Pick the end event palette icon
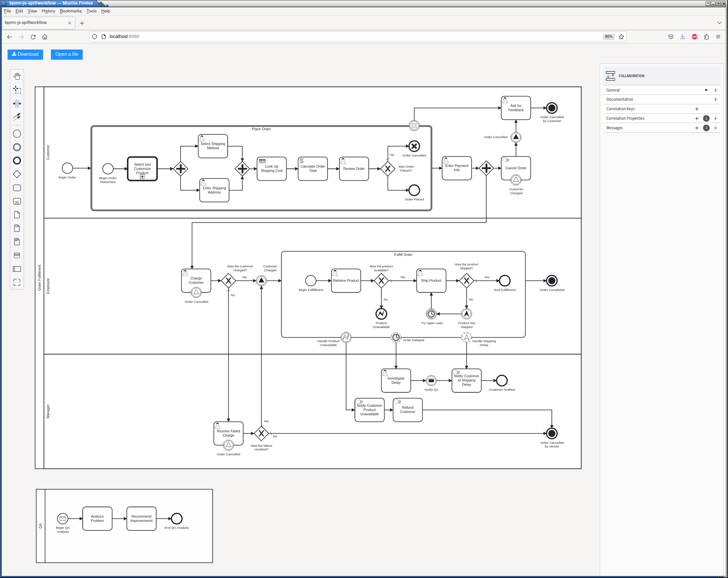The image size is (728, 578). 17,161
